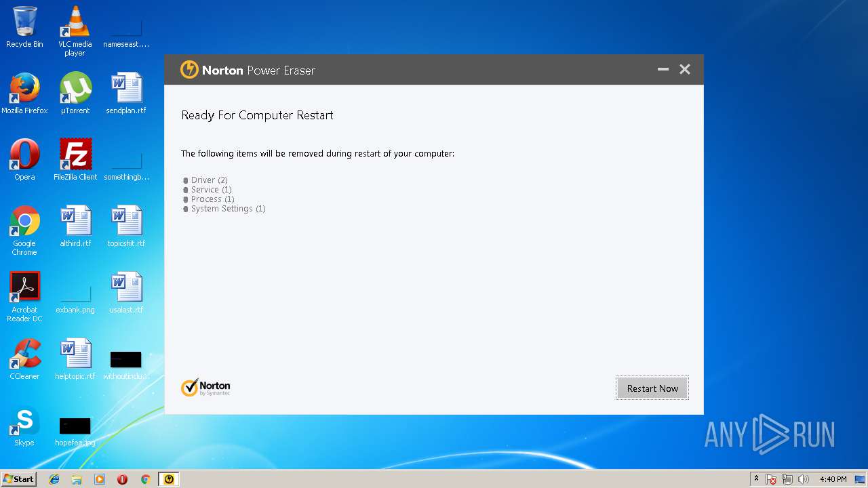Select the Service (1) item
The image size is (868, 488).
211,190
